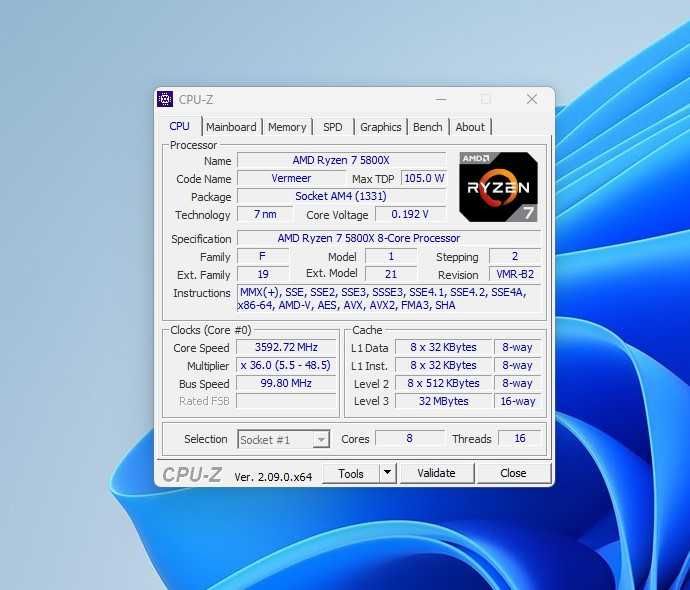Close CPU-Z using the title bar X
Screen dimensions: 690x590
click(532, 99)
